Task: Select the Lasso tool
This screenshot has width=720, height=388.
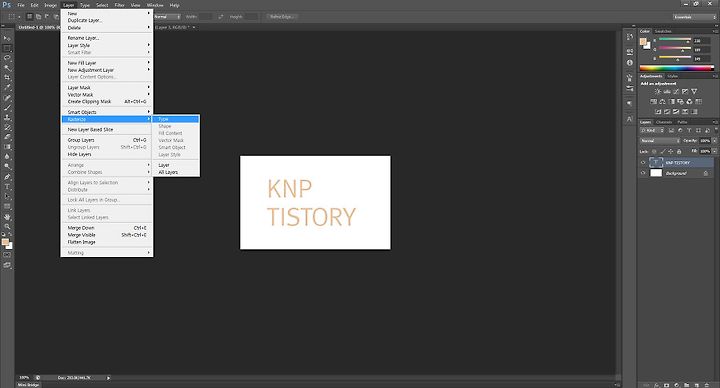Action: (x=7, y=58)
